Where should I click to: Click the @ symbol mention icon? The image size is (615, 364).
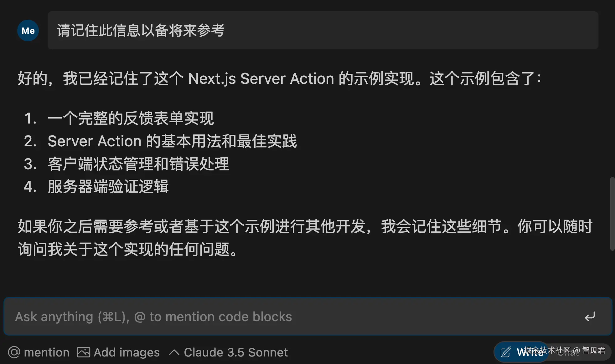click(14, 352)
